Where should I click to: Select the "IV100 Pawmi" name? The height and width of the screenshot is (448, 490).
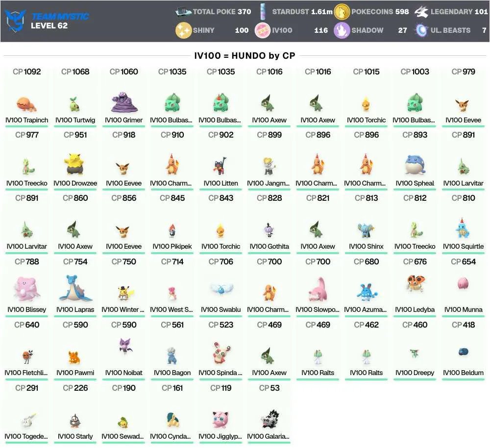pyautogui.click(x=75, y=373)
